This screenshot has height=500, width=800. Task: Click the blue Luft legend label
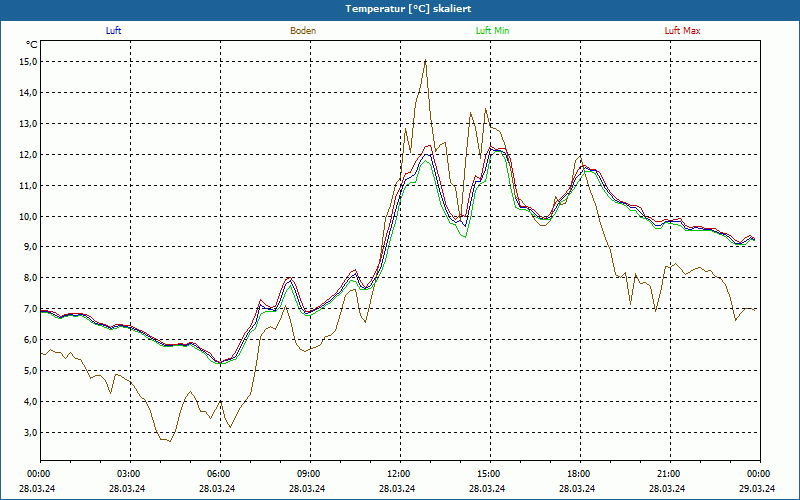[x=113, y=31]
